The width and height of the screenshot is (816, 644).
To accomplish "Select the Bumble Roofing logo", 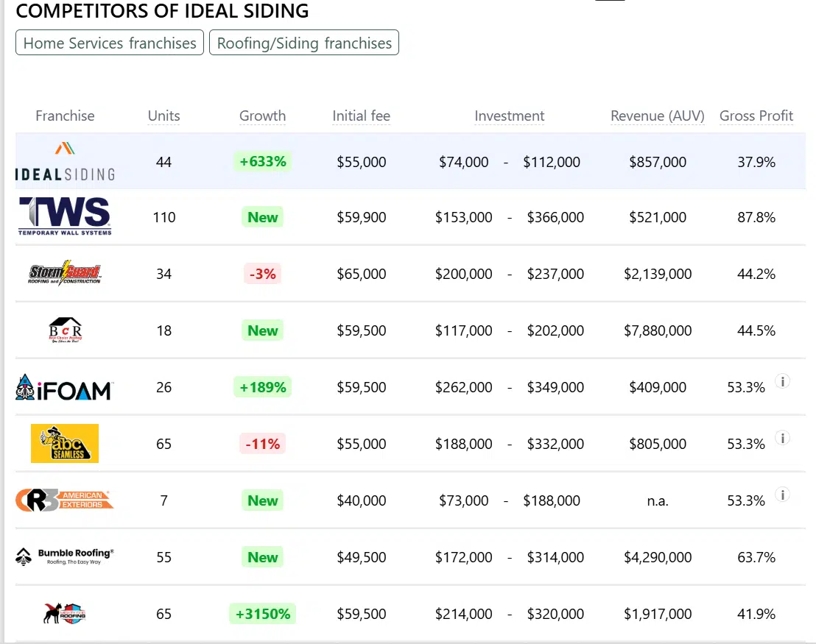I will tap(65, 556).
